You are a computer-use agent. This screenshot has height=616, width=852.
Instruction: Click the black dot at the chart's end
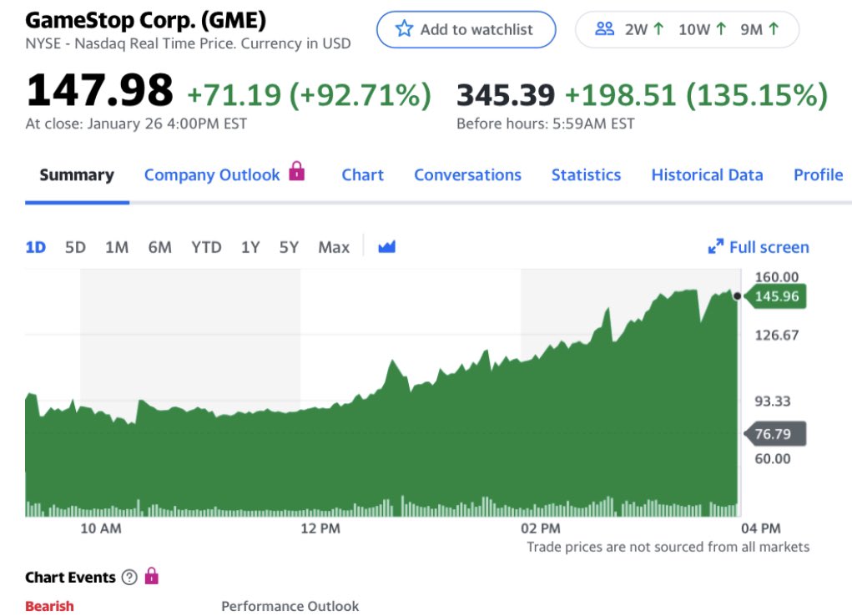pos(737,296)
